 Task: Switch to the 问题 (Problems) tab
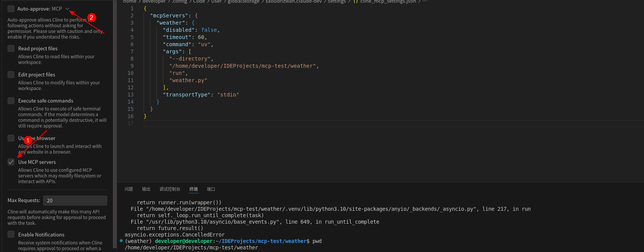[x=129, y=189]
